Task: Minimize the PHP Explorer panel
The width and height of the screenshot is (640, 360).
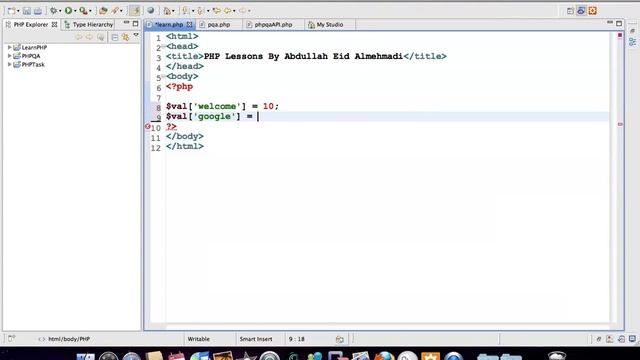Action: pyautogui.click(x=126, y=23)
